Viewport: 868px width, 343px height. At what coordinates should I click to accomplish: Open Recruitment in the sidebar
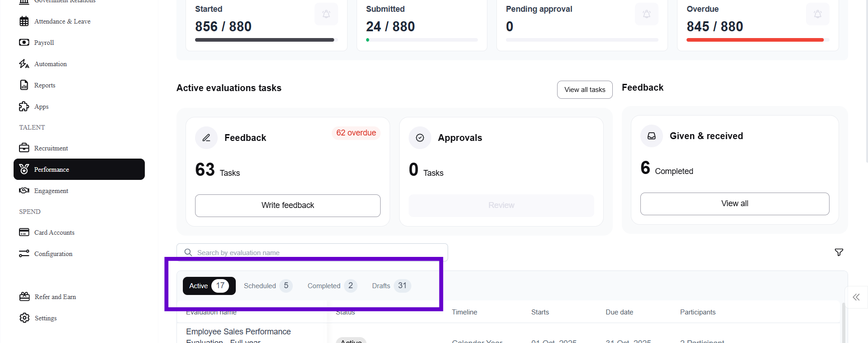tap(51, 148)
